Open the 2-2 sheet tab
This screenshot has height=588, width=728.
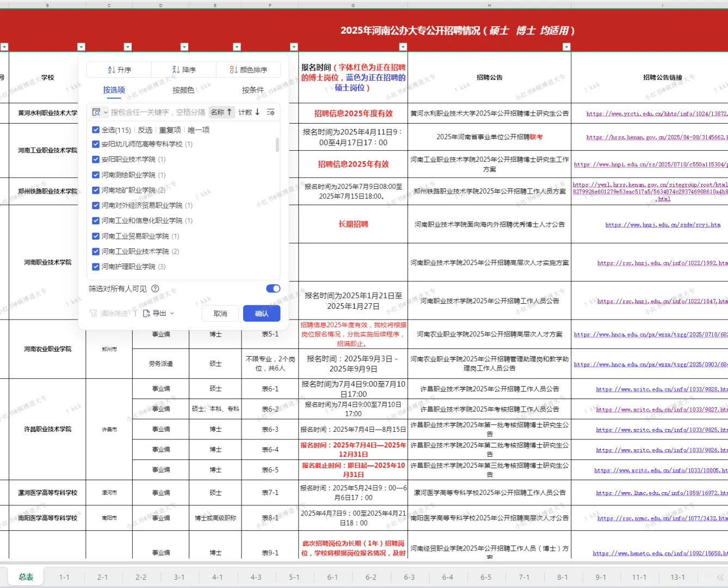[141, 577]
